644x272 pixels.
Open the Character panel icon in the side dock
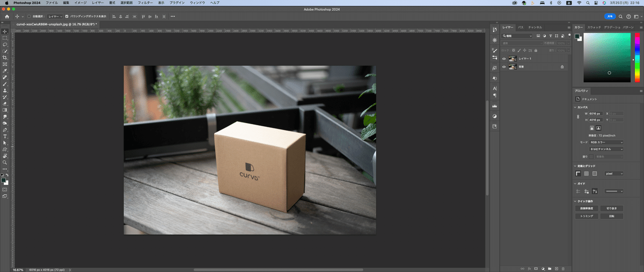coord(494,88)
